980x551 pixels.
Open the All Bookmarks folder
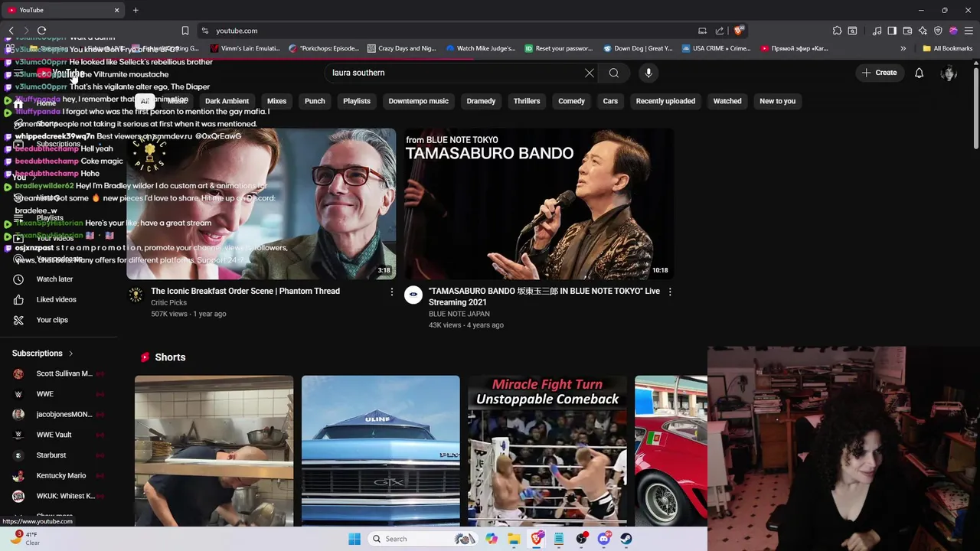click(948, 48)
